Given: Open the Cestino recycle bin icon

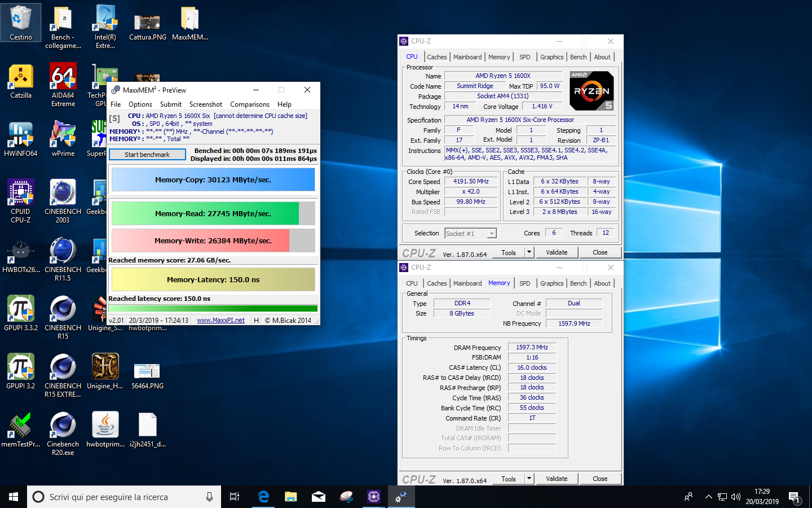Looking at the screenshot, I should click(21, 23).
